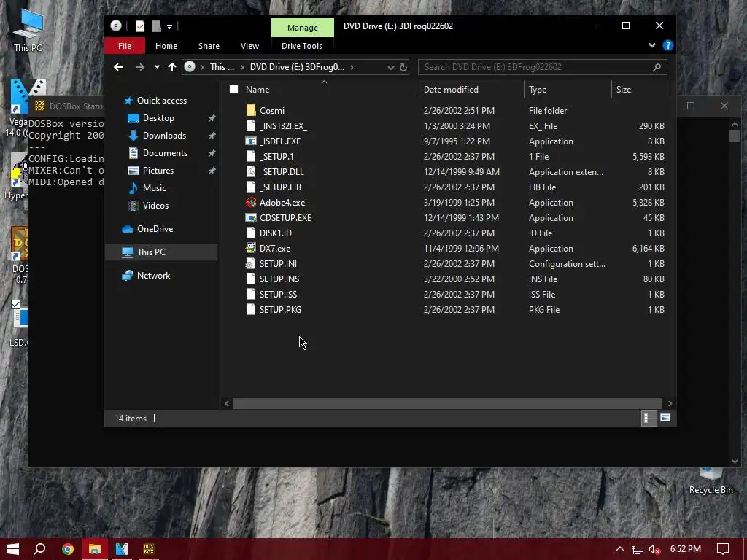The width and height of the screenshot is (747, 560).
Task: Select the DISK1.ID file name
Action: pyautogui.click(x=275, y=233)
